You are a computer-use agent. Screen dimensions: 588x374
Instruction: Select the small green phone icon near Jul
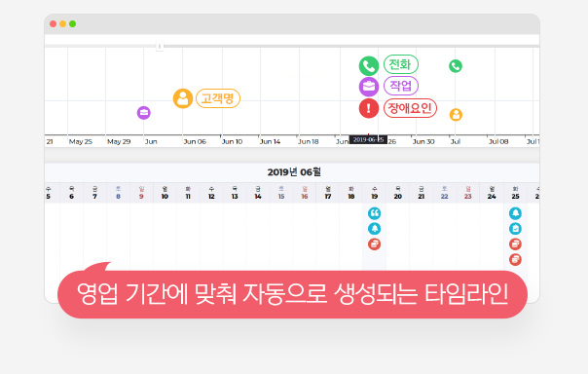[456, 66]
